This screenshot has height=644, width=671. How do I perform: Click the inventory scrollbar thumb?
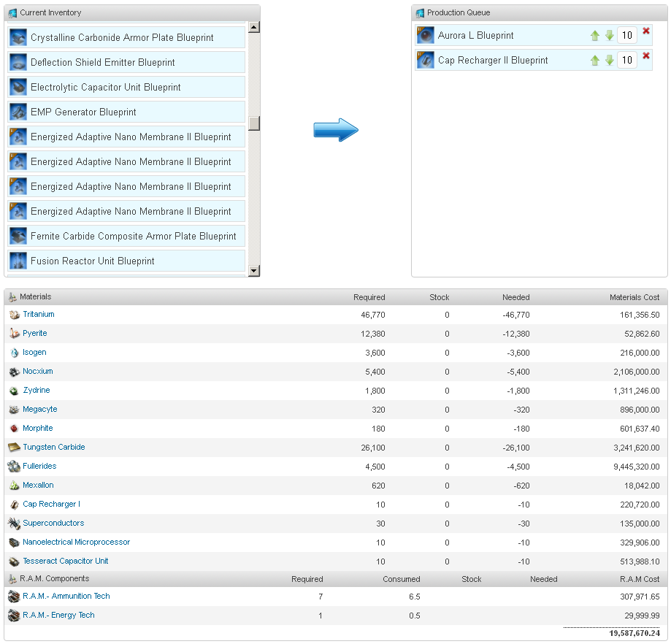coord(254,123)
